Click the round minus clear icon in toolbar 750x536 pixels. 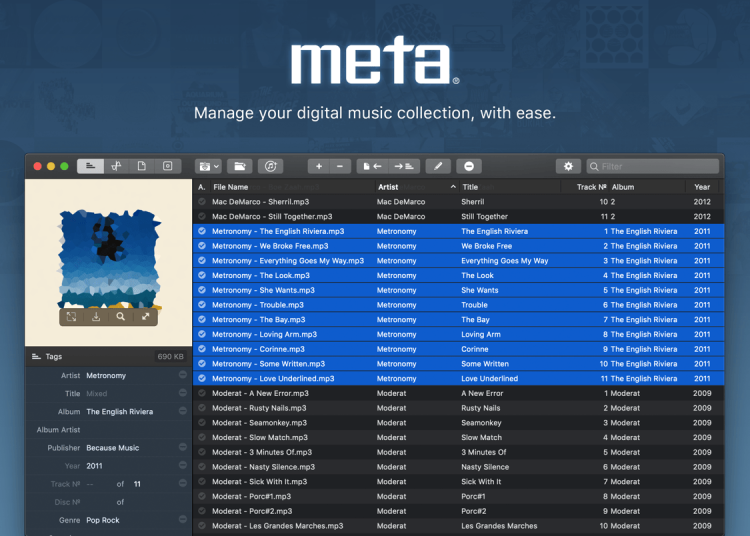coord(469,166)
